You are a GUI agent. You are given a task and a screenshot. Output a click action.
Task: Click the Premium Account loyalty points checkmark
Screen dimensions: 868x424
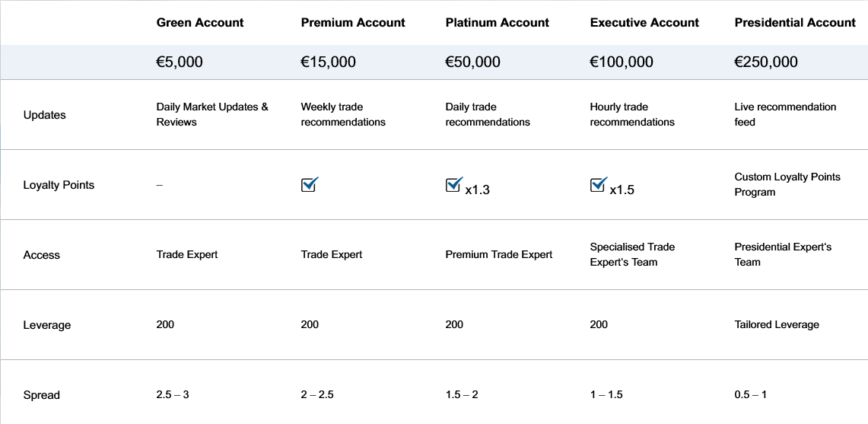[310, 184]
